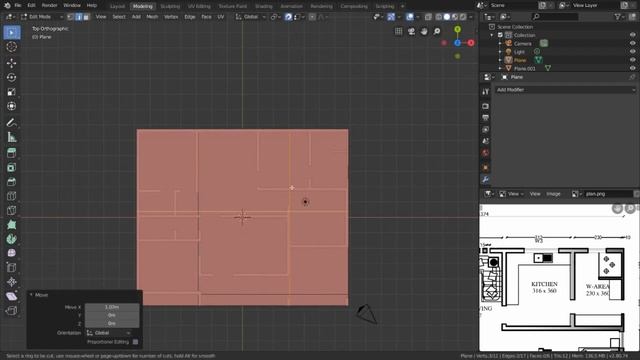This screenshot has width=640, height=360.
Task: Toggle Proportional Editing checkbox in Move panel
Action: 136,342
